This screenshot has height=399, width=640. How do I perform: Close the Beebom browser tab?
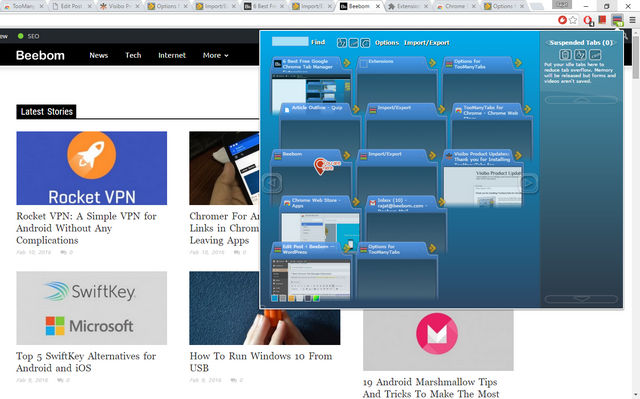(x=378, y=6)
